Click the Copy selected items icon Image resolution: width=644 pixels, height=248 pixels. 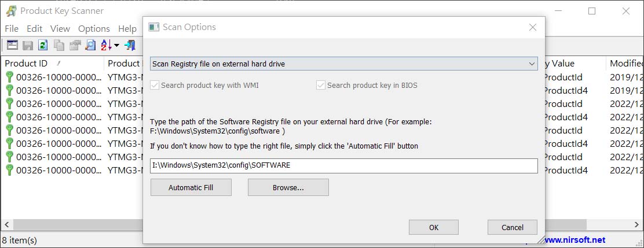(x=58, y=45)
